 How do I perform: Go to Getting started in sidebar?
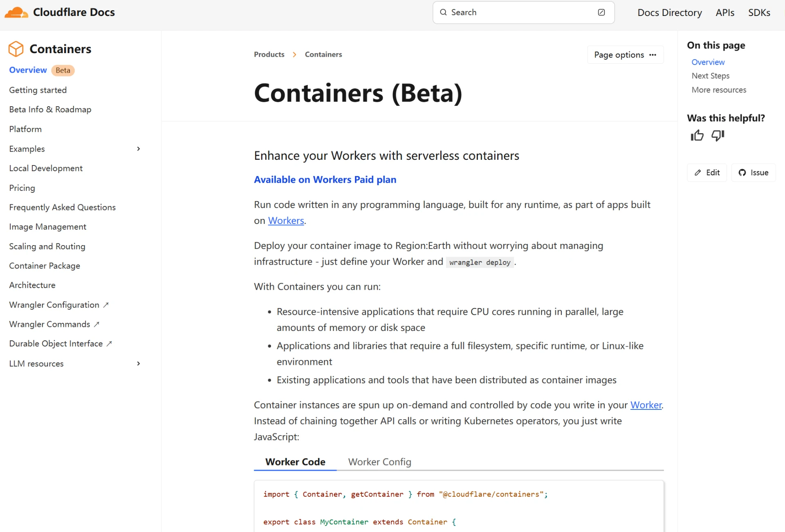[x=38, y=90]
